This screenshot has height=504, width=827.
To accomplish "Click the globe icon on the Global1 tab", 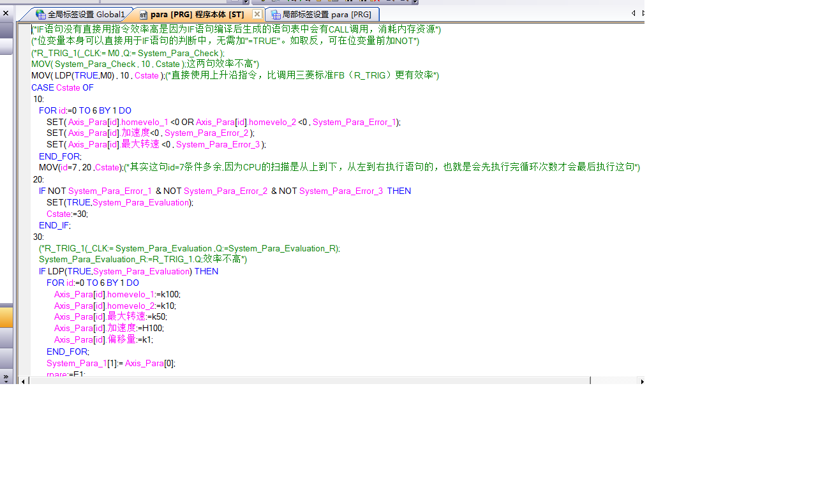I will click(41, 14).
